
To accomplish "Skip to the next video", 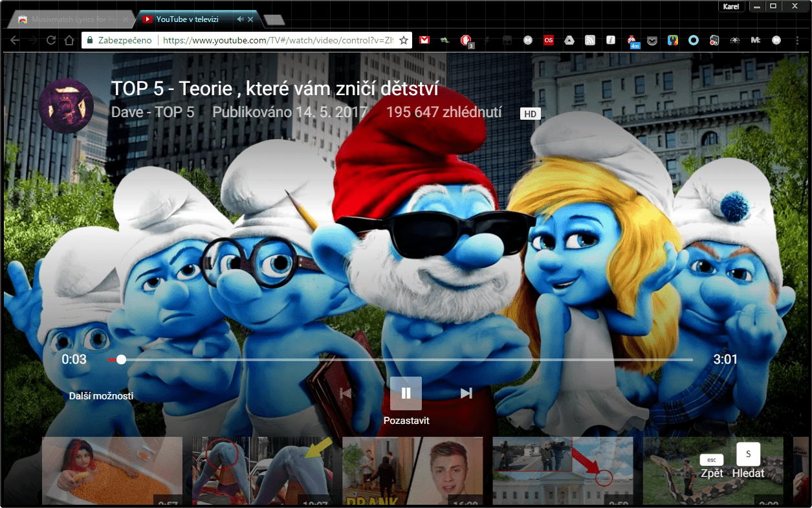I will 466,393.
